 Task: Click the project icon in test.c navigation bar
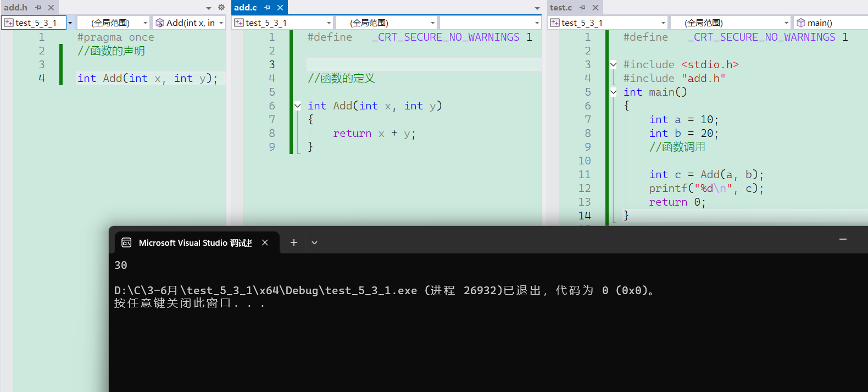click(555, 23)
